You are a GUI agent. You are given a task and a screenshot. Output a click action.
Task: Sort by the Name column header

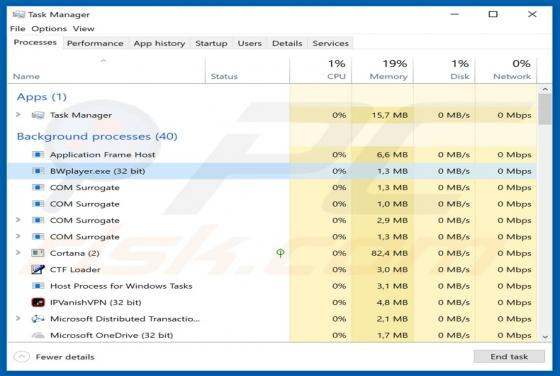pyautogui.click(x=106, y=70)
